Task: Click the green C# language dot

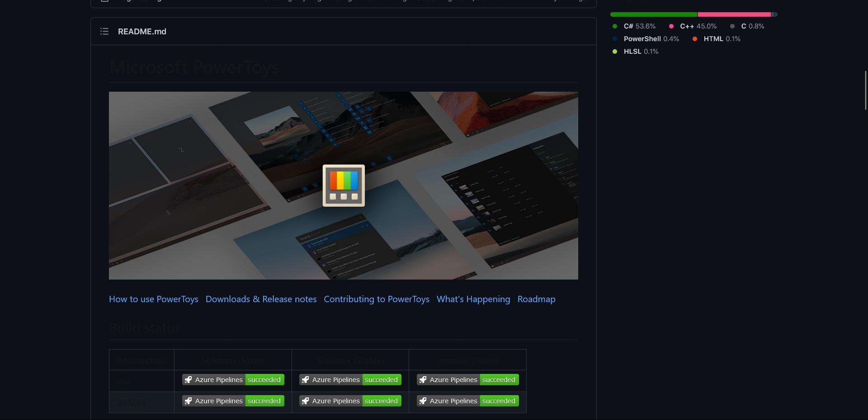Action: click(615, 26)
